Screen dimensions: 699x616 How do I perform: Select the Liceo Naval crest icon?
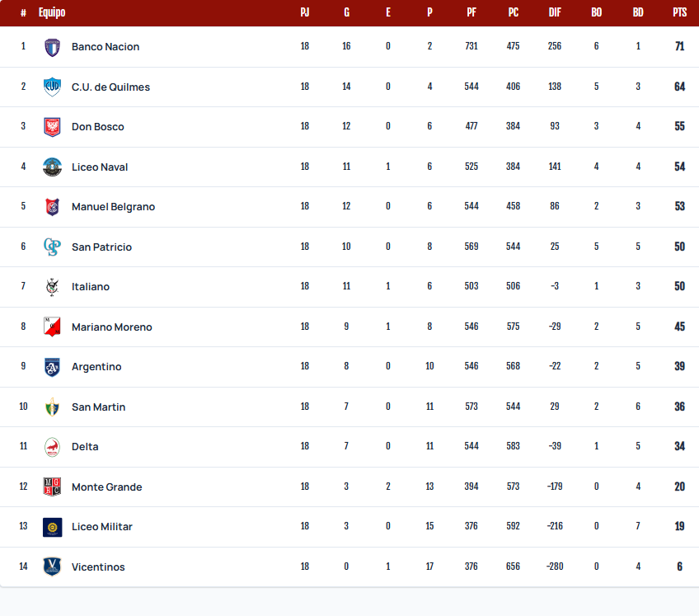click(x=52, y=167)
